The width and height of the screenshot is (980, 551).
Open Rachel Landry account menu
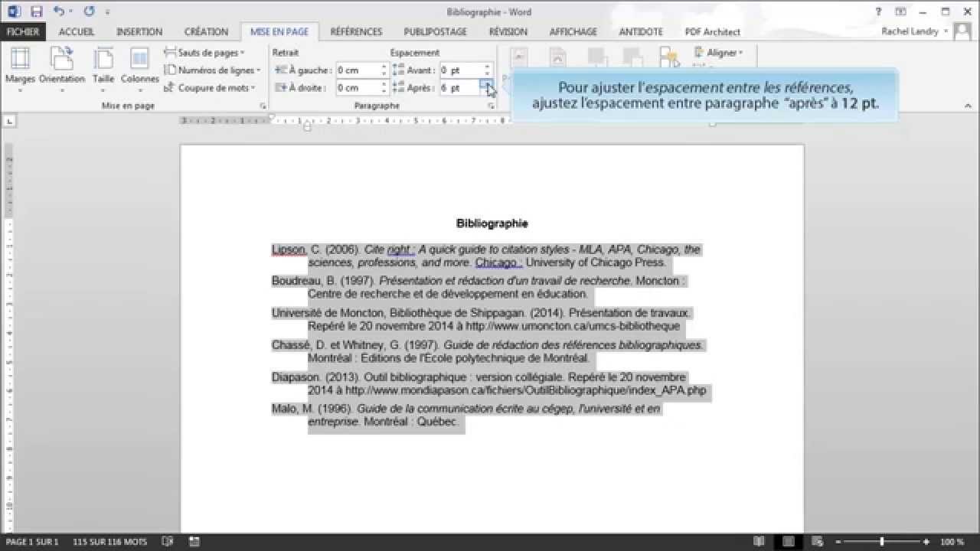[914, 31]
